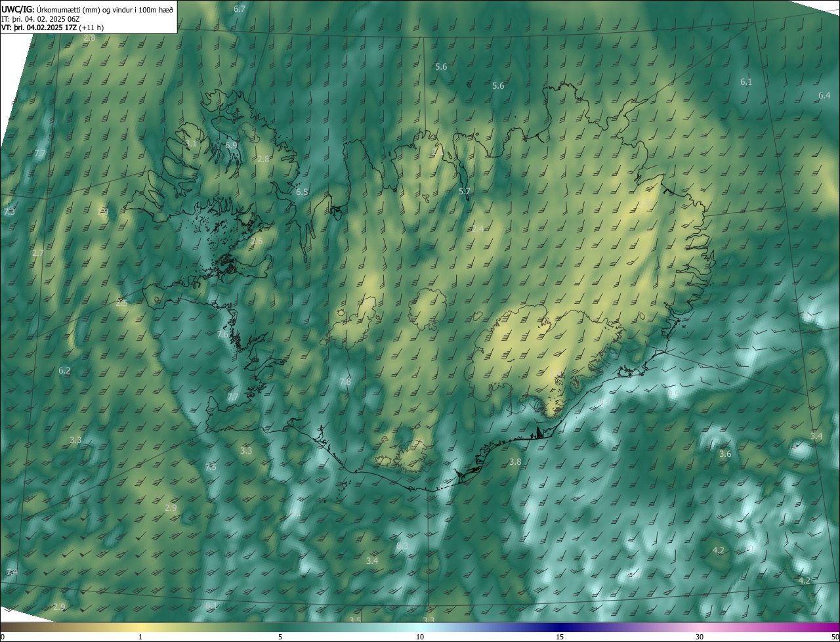
Task: Click the 2.6 value label
Action: click(257, 241)
